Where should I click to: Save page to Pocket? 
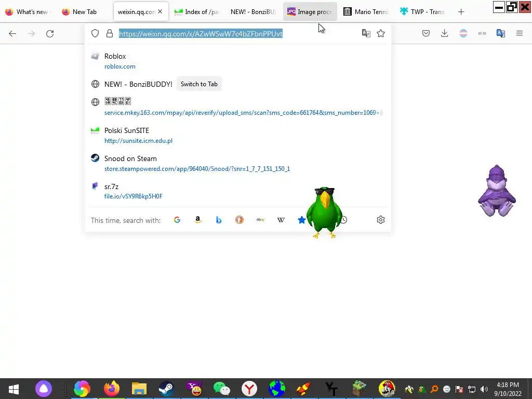tap(426, 33)
